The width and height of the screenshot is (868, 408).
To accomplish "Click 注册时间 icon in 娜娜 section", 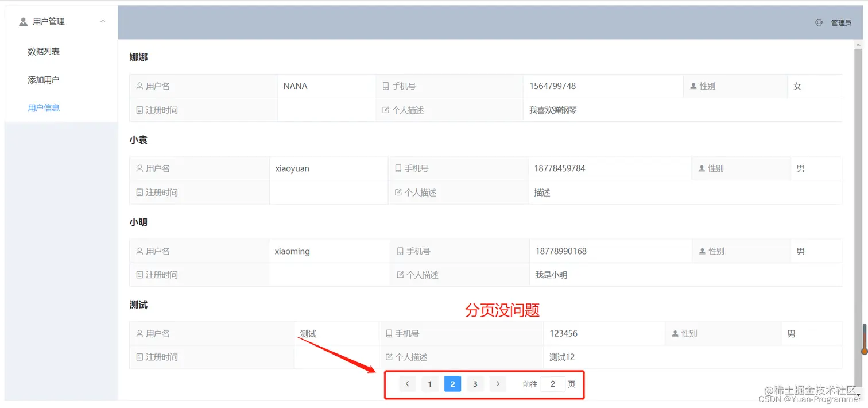I will (139, 110).
